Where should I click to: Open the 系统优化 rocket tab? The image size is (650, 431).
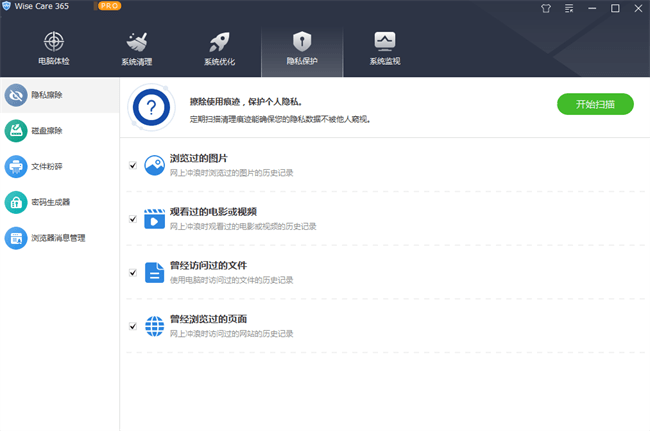point(219,49)
